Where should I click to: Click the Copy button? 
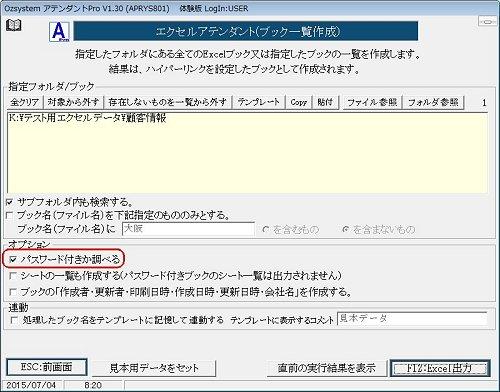tap(299, 102)
